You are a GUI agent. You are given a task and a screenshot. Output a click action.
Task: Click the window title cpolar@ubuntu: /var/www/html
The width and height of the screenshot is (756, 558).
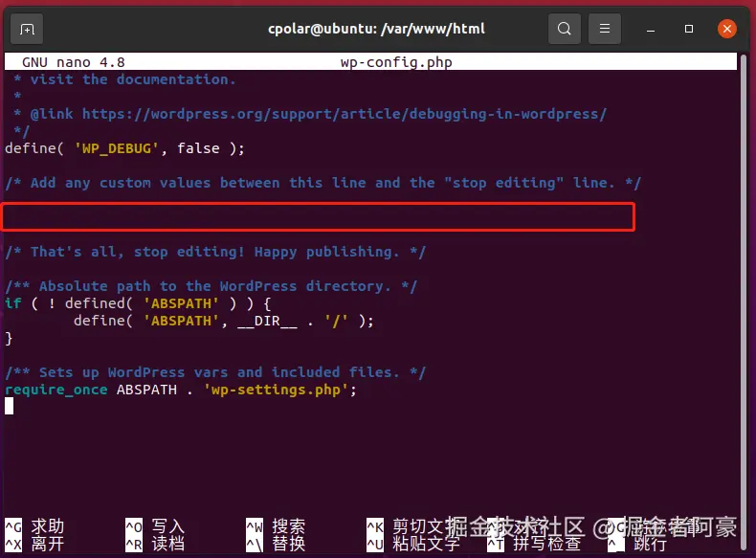(376, 29)
